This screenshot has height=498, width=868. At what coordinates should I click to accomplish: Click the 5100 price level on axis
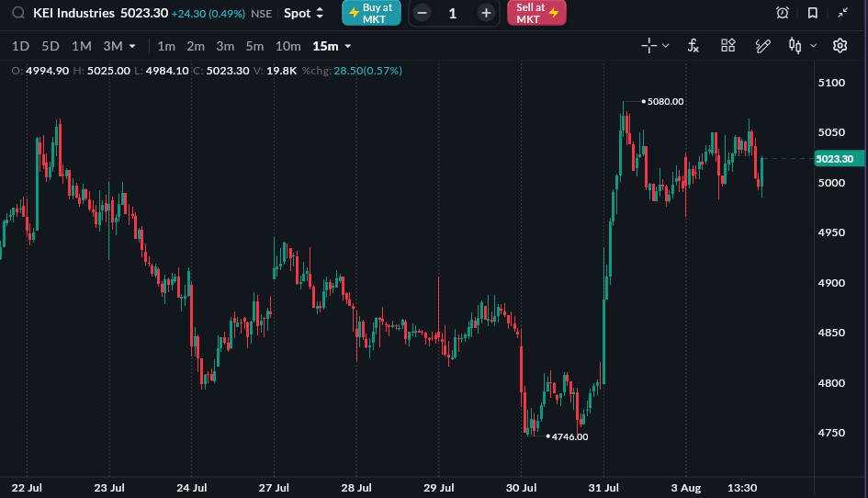[831, 83]
